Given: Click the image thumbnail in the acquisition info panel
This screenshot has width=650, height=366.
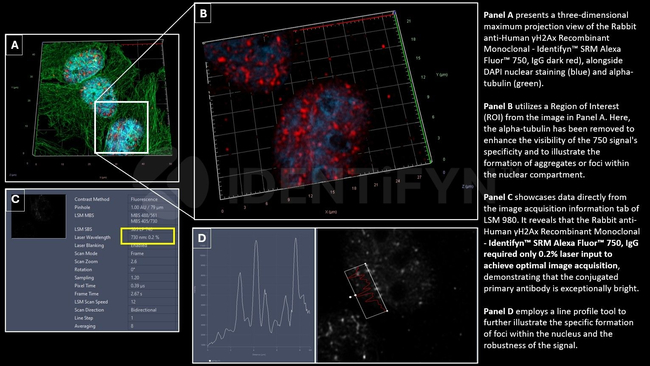Looking at the screenshot, I should (x=39, y=216).
